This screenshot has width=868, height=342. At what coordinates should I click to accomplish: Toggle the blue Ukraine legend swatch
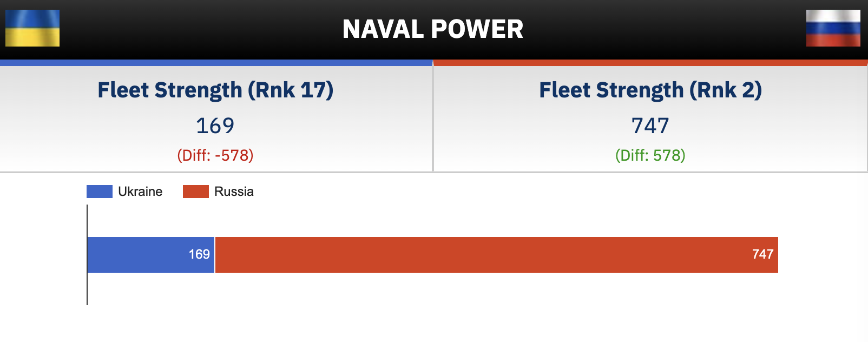100,192
